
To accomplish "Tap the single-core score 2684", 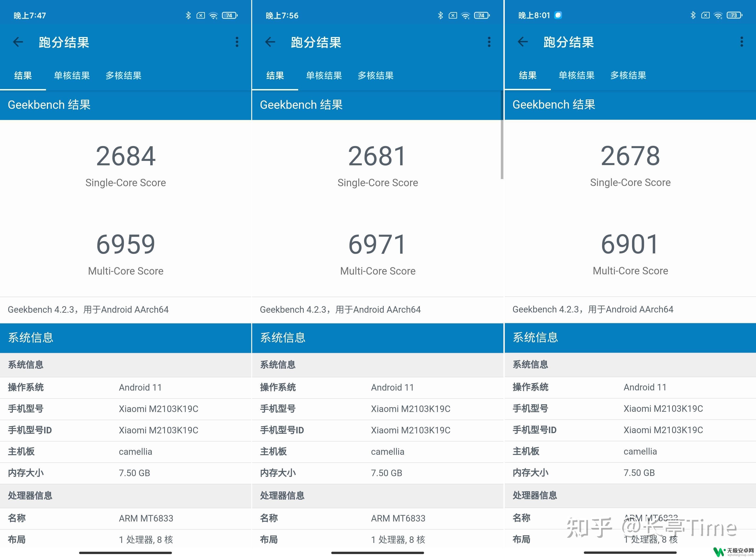I will [126, 156].
